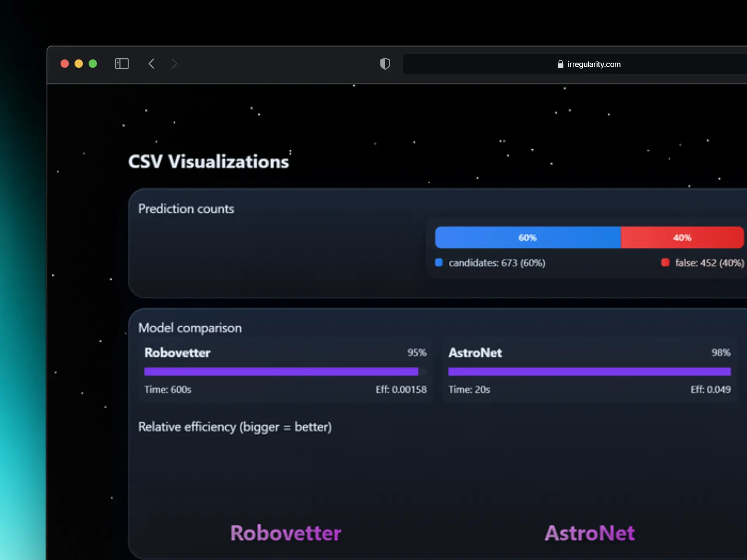The width and height of the screenshot is (747, 560).
Task: Select the red 40% bar segment
Action: click(682, 238)
